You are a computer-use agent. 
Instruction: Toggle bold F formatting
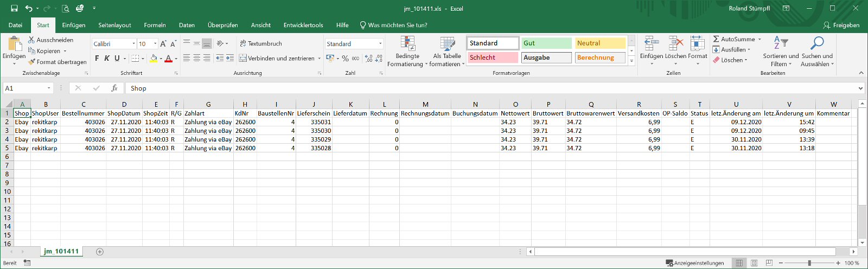pyautogui.click(x=97, y=58)
